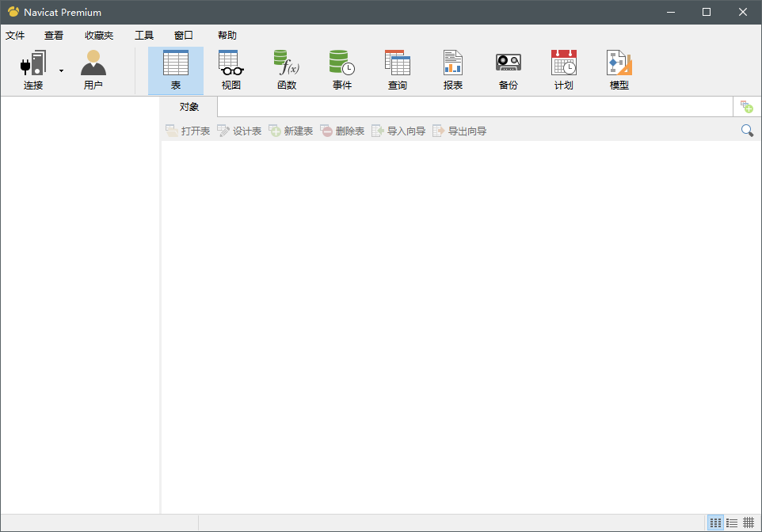Viewport: 762px width, 532px height.
Task: Switch to detail view mode
Action: point(749,522)
